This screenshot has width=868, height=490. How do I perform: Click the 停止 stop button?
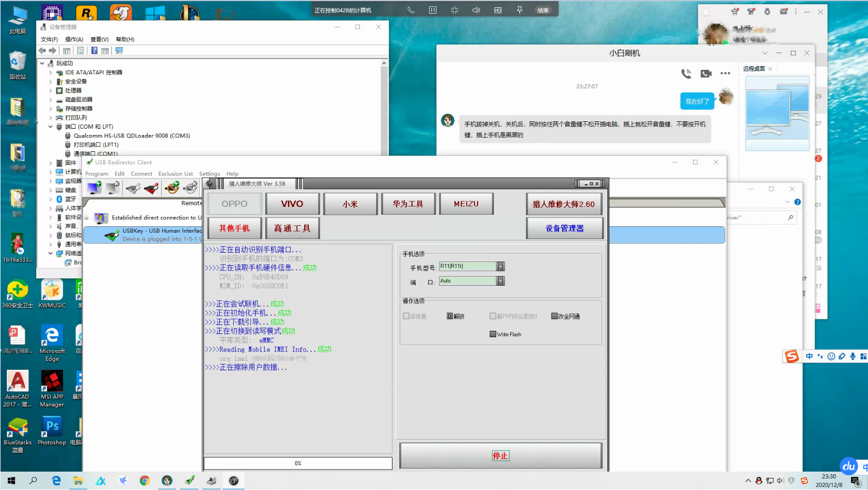point(501,455)
